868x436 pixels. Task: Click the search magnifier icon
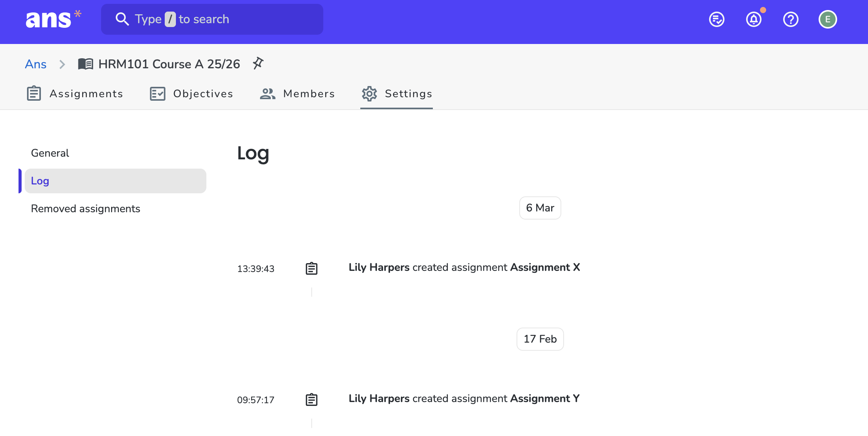122,19
